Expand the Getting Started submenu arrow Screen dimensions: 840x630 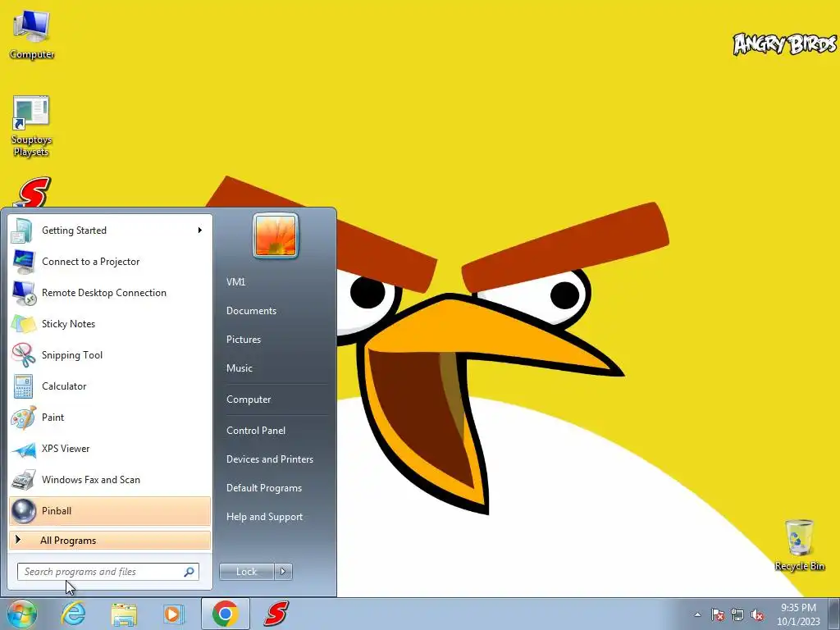(200, 231)
